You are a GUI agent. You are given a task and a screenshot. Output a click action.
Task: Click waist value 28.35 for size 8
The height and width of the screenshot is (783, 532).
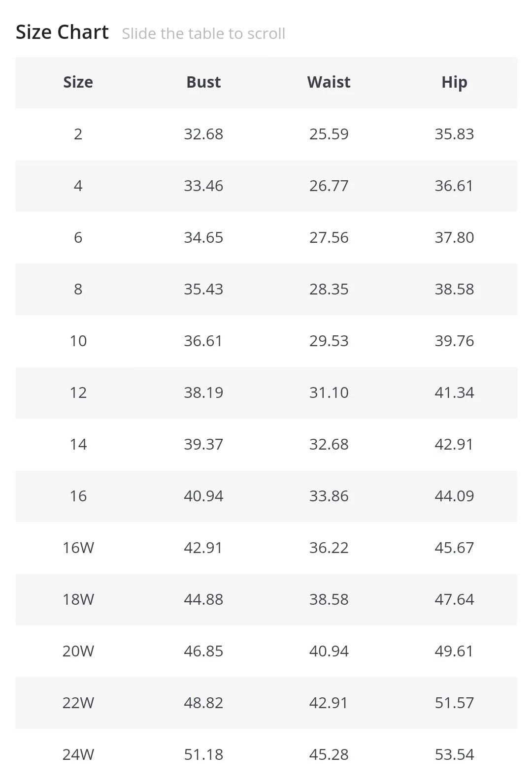[329, 289]
